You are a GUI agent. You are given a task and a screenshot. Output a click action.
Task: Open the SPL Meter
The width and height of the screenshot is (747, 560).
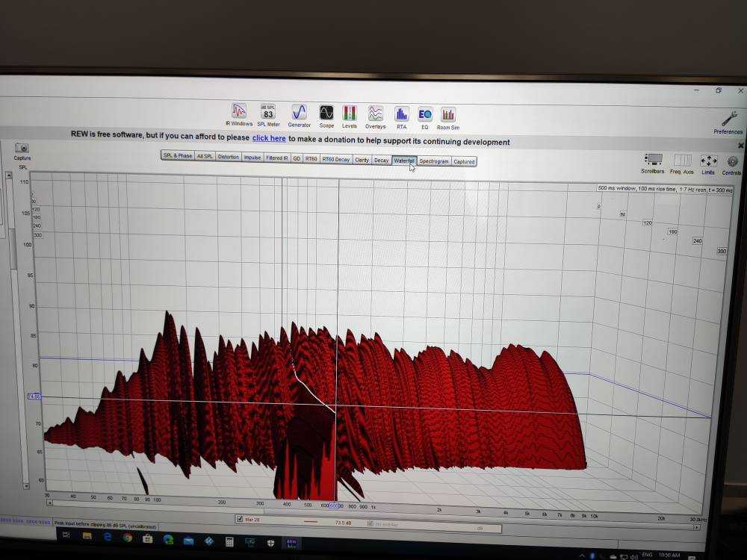[268, 115]
